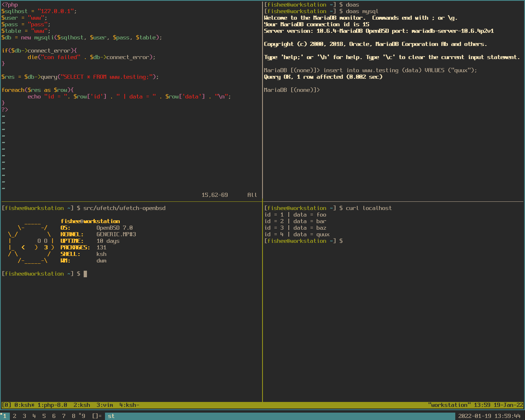Click the shell cursor below ufetch output

tap(85, 274)
